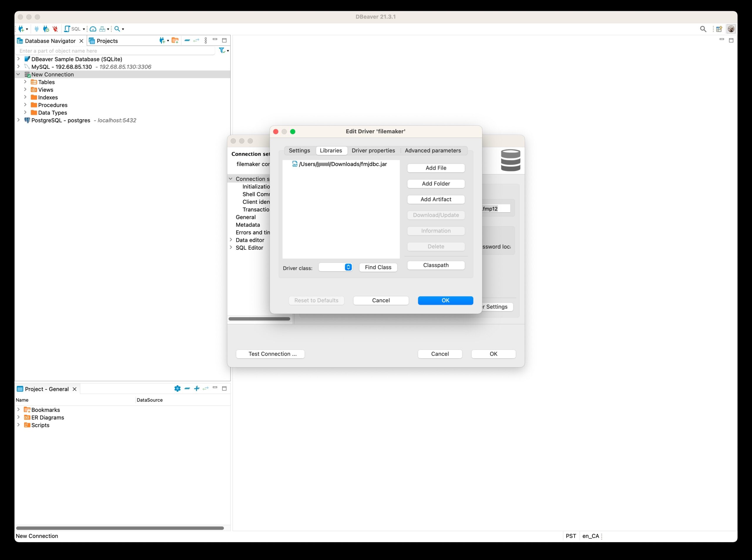Minimize the Project General panel

point(215,387)
